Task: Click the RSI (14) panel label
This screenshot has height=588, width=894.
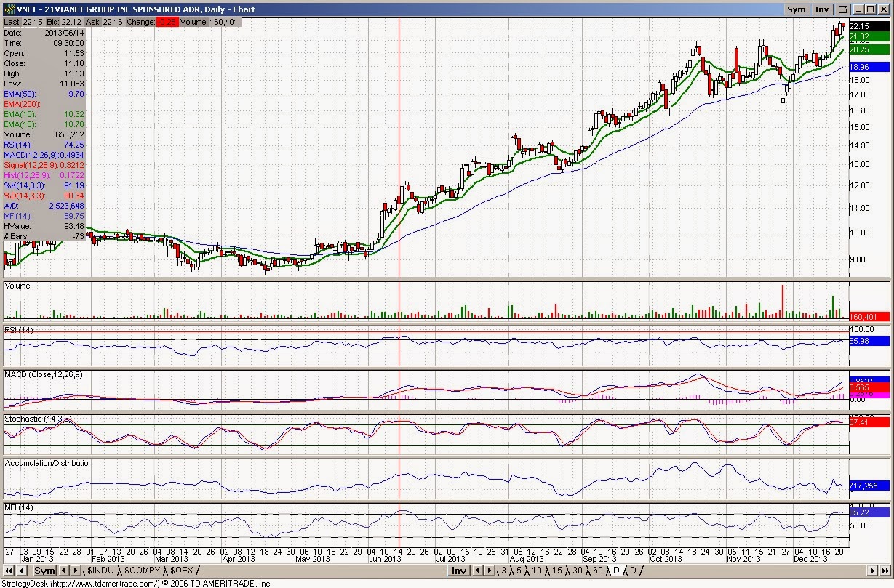Action: 18,330
